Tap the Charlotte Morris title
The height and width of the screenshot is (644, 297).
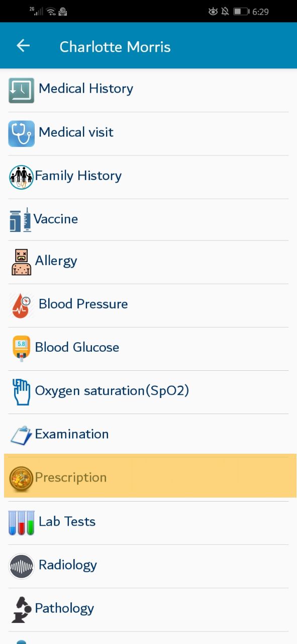pyautogui.click(x=115, y=47)
